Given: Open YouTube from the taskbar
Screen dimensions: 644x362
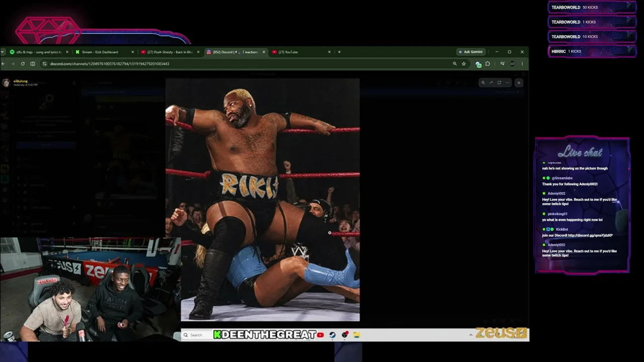Looking at the screenshot, I should (x=320, y=335).
